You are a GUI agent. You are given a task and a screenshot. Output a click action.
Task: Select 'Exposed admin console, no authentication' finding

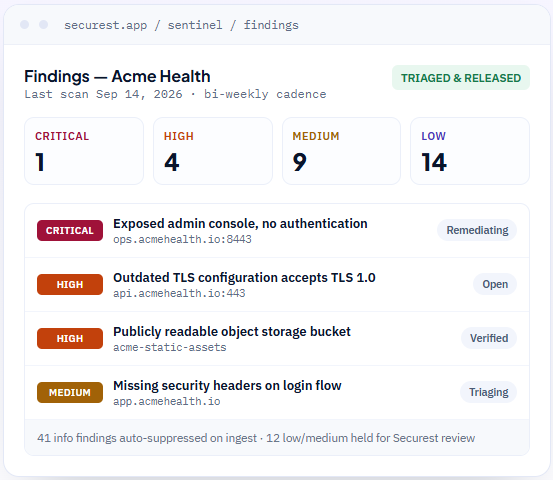click(277, 231)
